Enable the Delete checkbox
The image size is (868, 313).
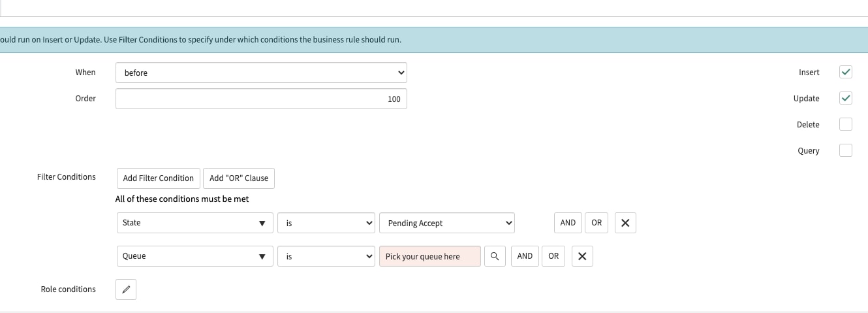click(x=846, y=124)
